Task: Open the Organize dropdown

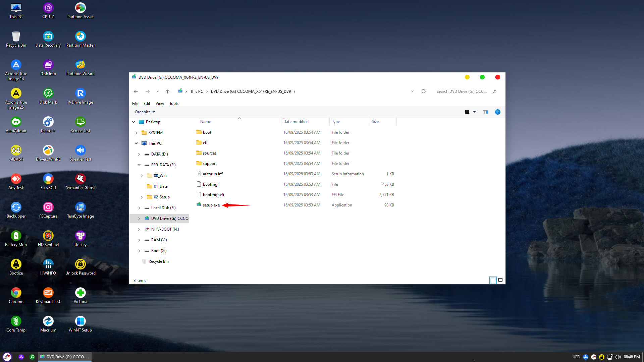Action: pos(145,112)
